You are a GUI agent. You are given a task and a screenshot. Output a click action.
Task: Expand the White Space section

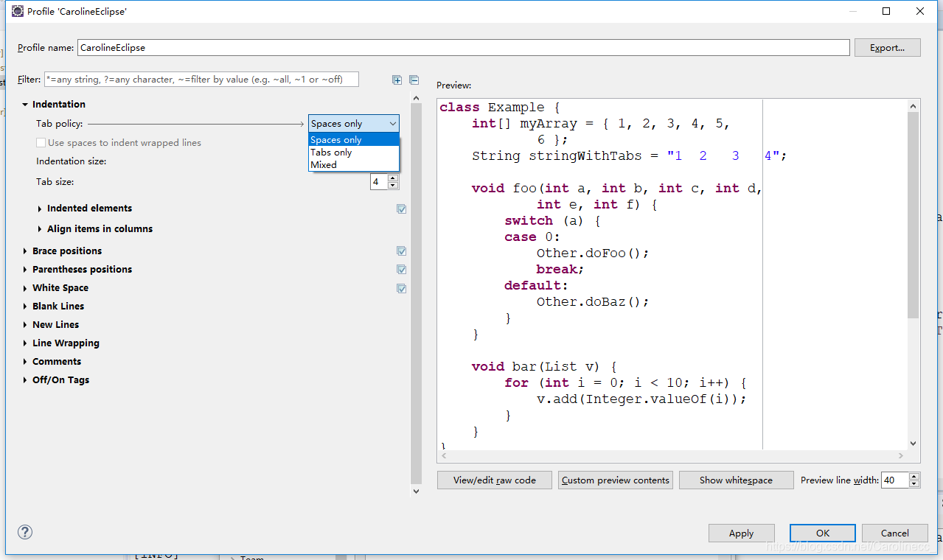tap(25, 288)
